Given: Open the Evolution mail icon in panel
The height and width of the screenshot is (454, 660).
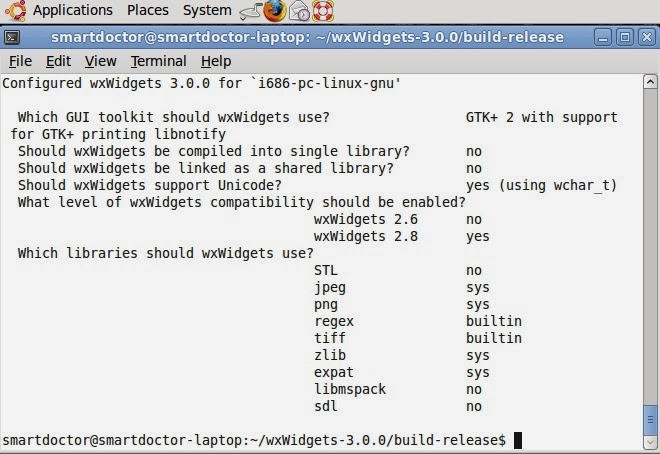Looking at the screenshot, I should [x=299, y=11].
